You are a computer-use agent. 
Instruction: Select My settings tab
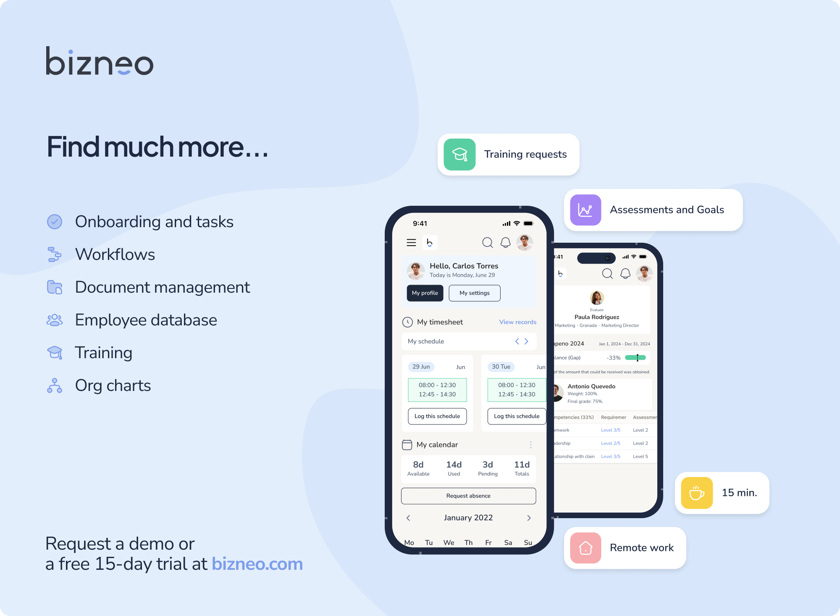tap(473, 293)
